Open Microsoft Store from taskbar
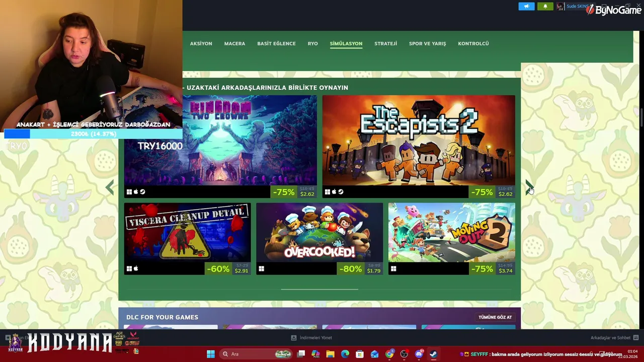 pos(360,354)
